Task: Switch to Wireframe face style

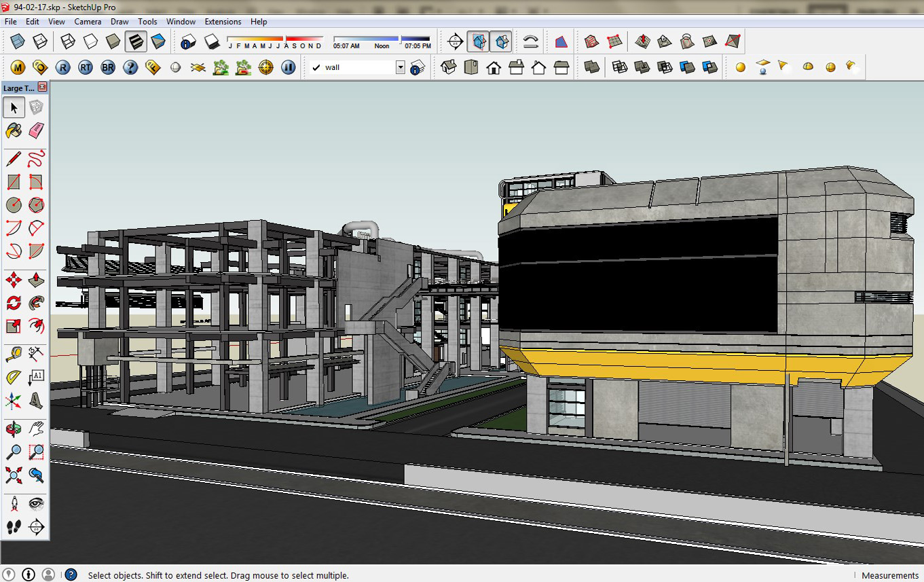Action: click(x=68, y=41)
